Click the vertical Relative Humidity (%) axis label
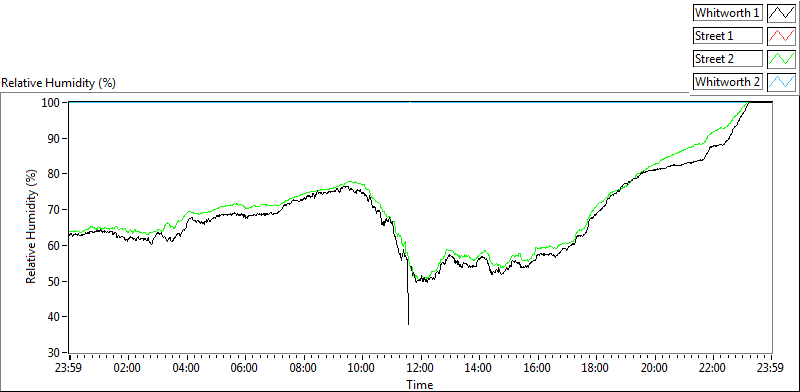This screenshot has height=392, width=800. (32, 227)
